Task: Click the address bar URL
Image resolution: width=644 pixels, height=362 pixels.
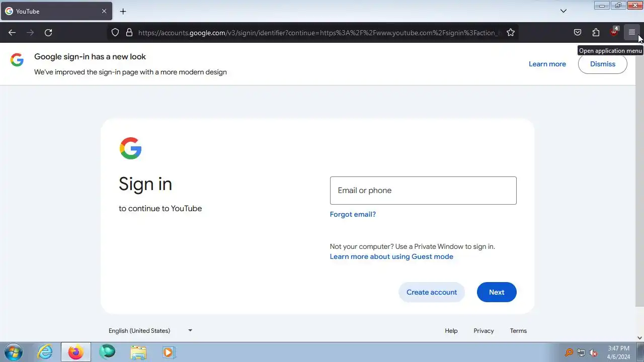Action: pos(319,33)
